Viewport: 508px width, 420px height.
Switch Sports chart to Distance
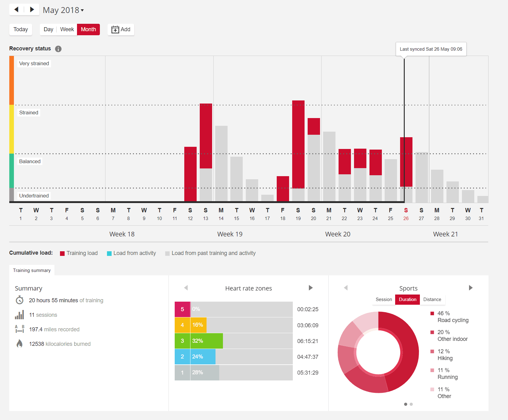tap(432, 299)
